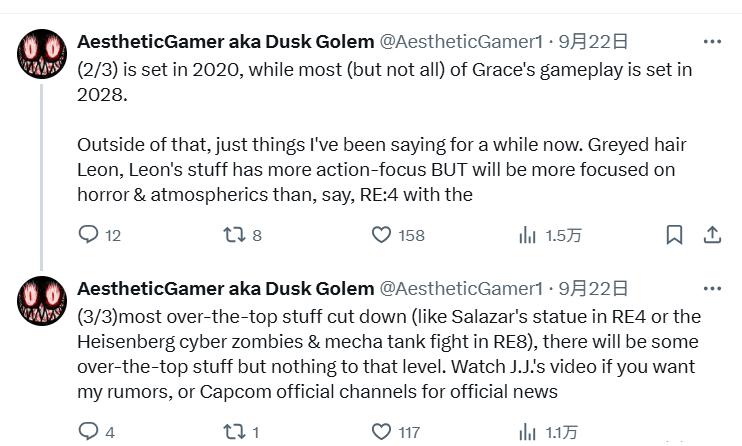Screen dimensions: 742x446
Task: Open AestheticGamer aka Dusk Golem name on first tweet
Action: point(226,42)
